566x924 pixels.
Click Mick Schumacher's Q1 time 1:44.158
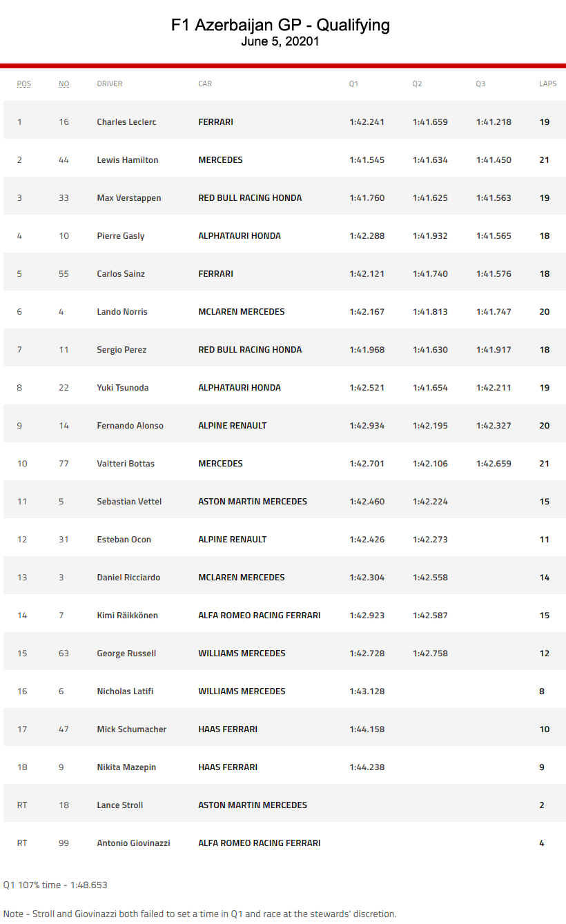click(367, 729)
